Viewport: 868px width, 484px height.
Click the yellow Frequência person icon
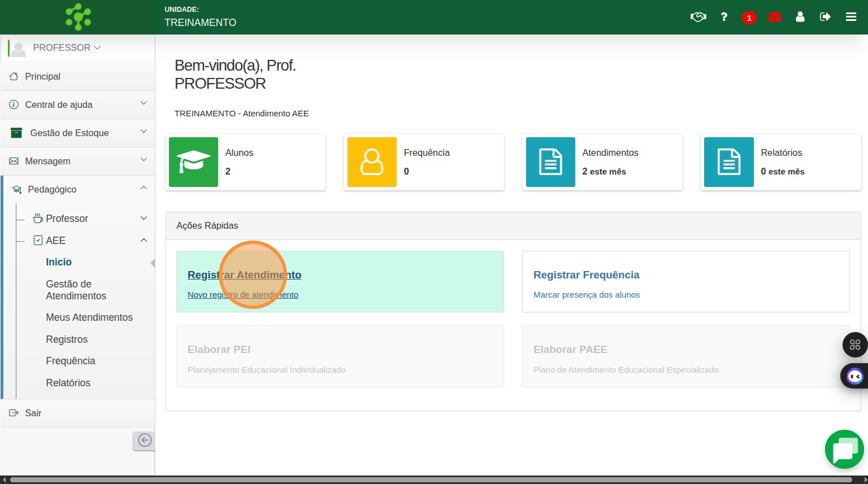click(372, 162)
